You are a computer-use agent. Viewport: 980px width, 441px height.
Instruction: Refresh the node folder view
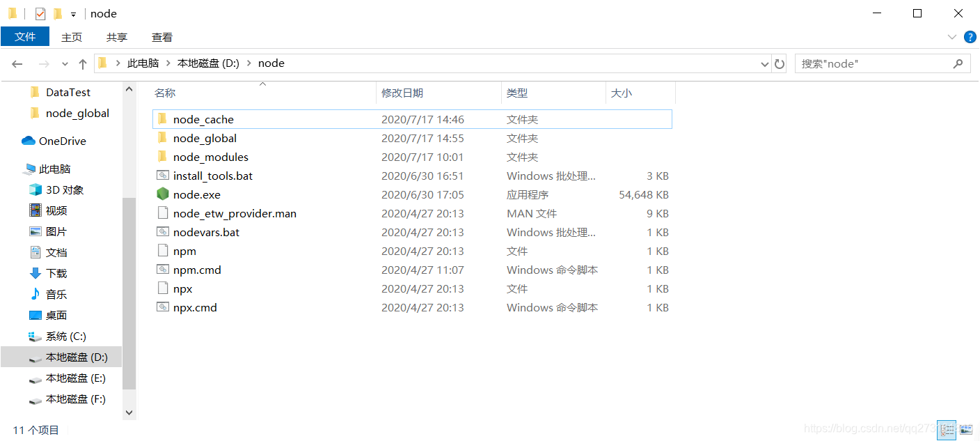point(780,64)
